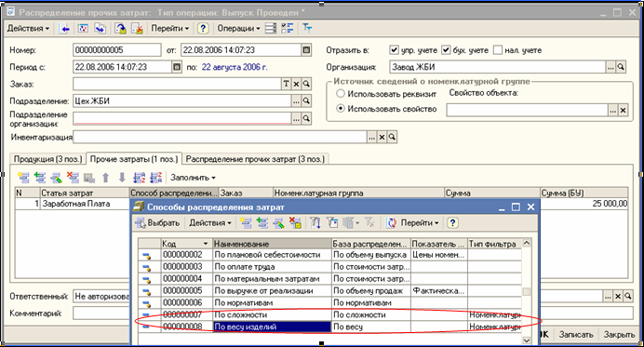Switch to the Продукция (3 поз.) tab
Image resolution: width=644 pixels, height=347 pixels.
click(48, 159)
